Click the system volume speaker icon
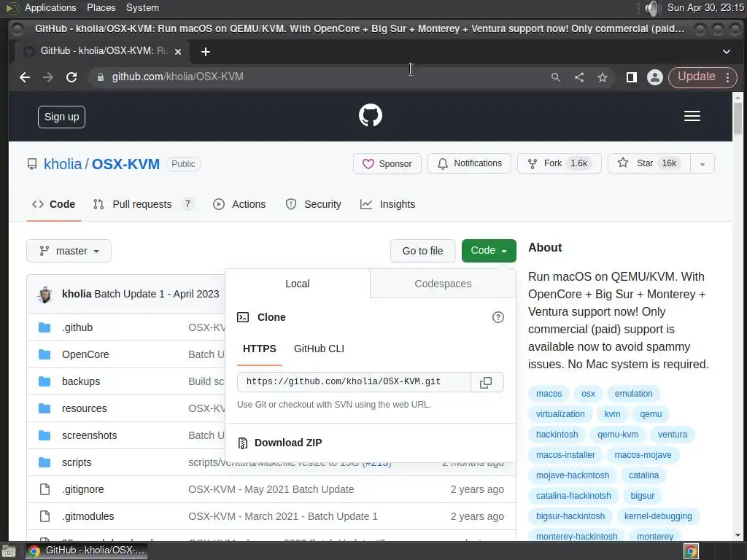 click(651, 8)
